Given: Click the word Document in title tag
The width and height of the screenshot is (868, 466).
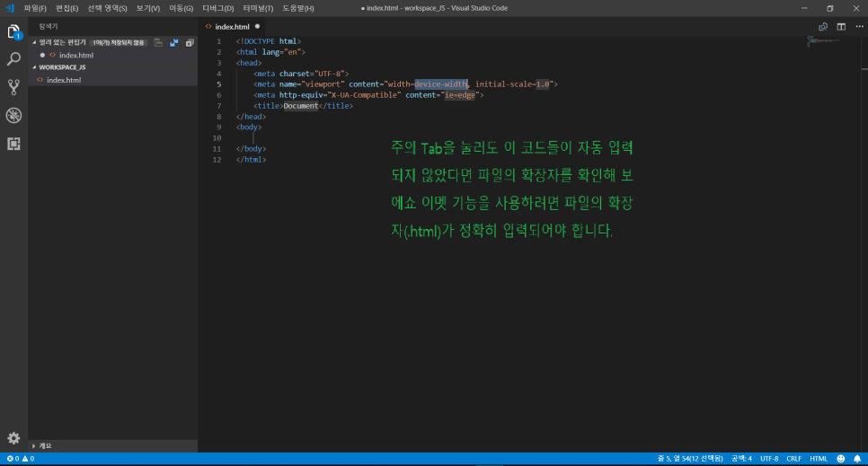Looking at the screenshot, I should point(301,106).
